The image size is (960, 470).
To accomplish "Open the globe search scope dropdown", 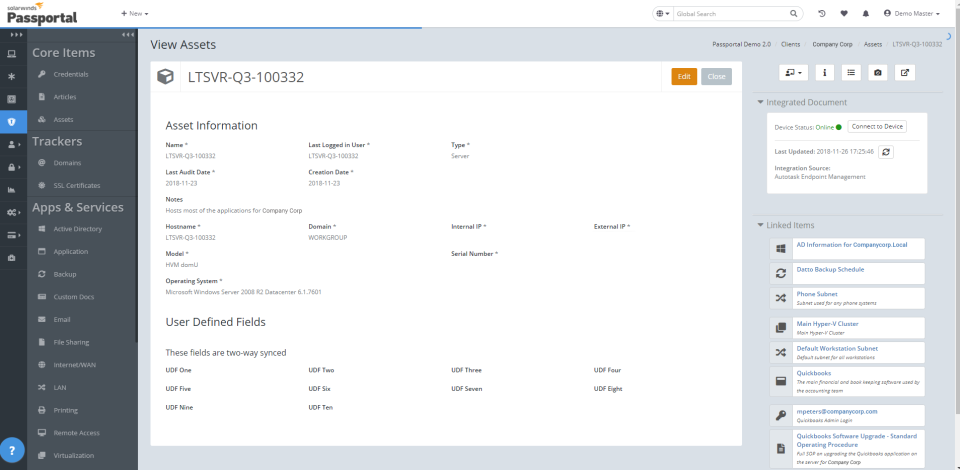I will (663, 13).
